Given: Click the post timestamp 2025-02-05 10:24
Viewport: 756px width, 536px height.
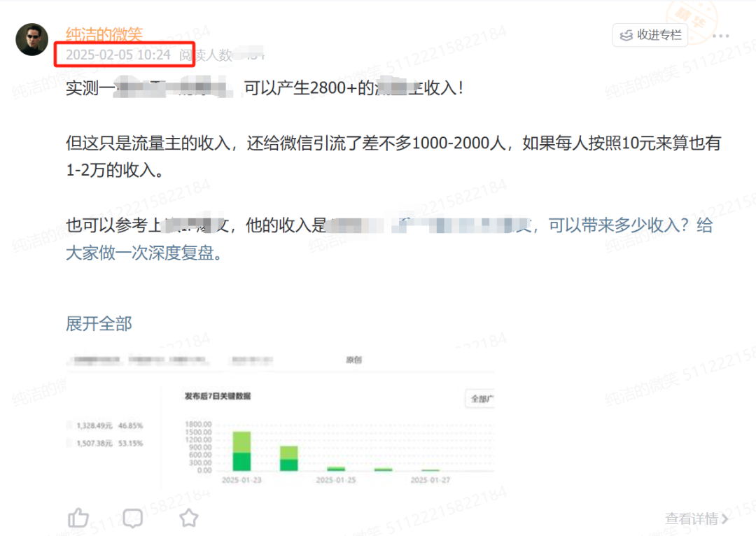Looking at the screenshot, I should pos(118,55).
